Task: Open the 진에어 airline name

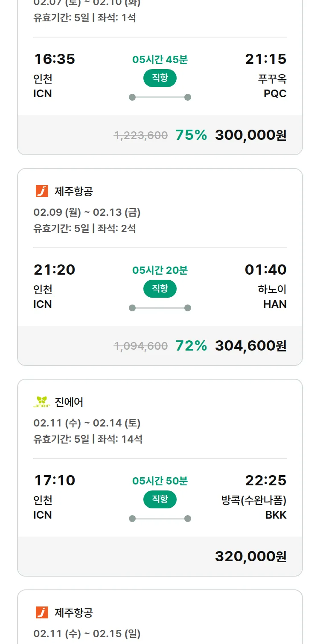Action: click(69, 402)
